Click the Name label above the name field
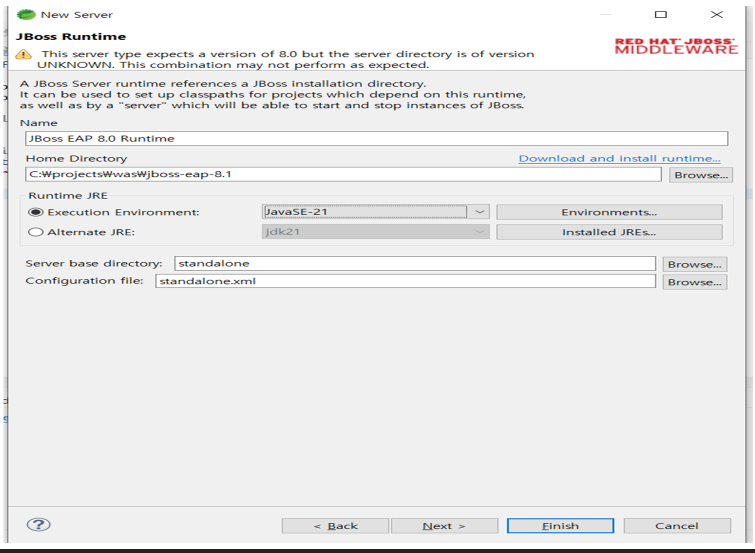The width and height of the screenshot is (755, 553). (39, 123)
